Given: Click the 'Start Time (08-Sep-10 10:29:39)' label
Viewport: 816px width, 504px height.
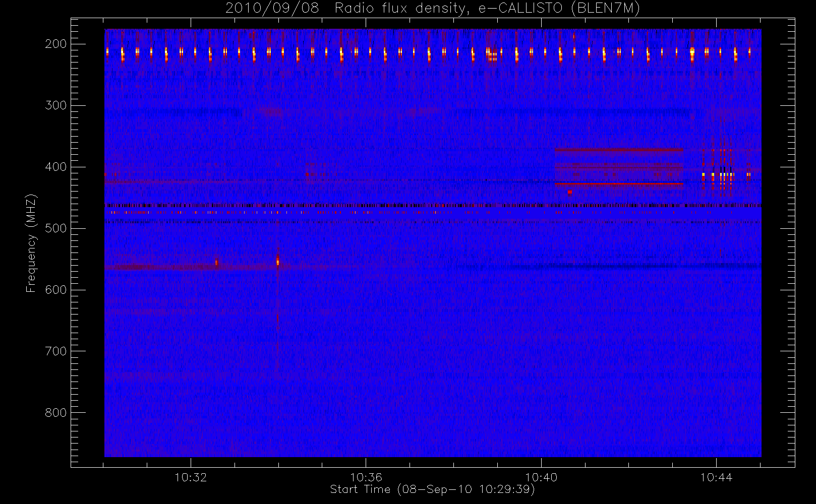Looking at the screenshot, I should click(432, 489).
